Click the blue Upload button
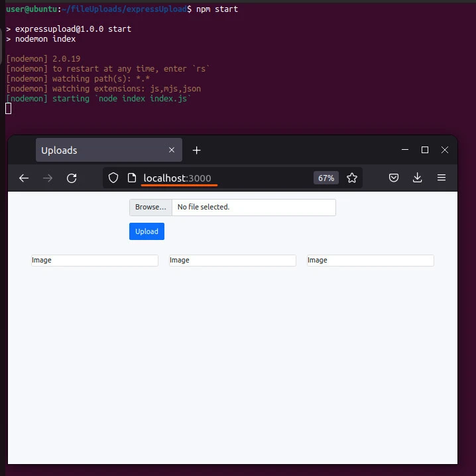 [147, 231]
